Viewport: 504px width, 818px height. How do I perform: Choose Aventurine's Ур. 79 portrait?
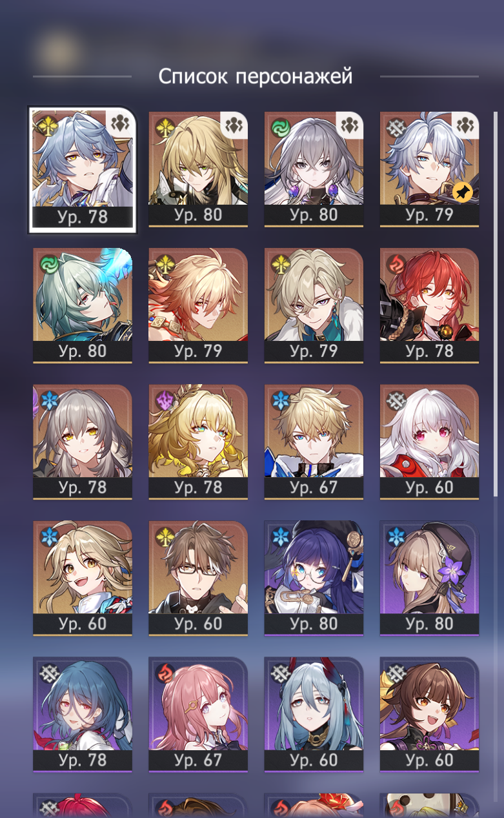tap(314, 305)
